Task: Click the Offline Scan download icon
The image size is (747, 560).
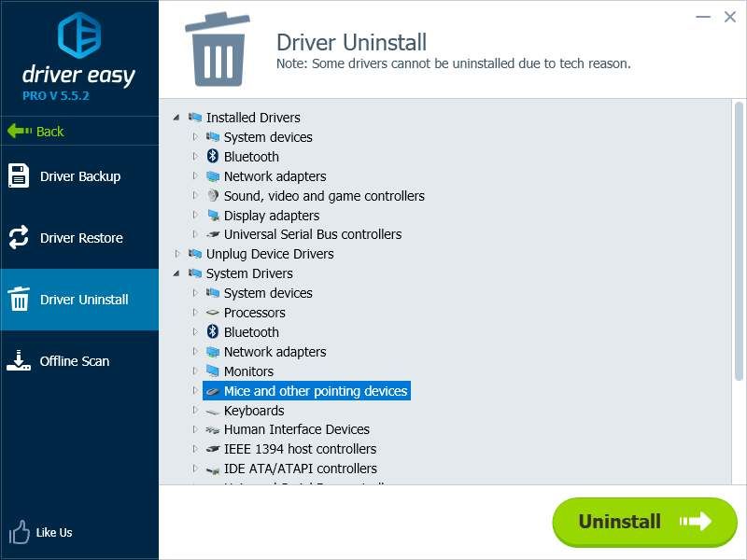Action: pos(19,361)
